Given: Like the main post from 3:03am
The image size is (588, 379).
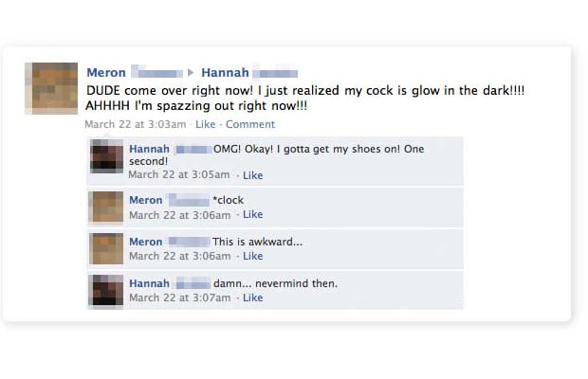Looking at the screenshot, I should 206,124.
